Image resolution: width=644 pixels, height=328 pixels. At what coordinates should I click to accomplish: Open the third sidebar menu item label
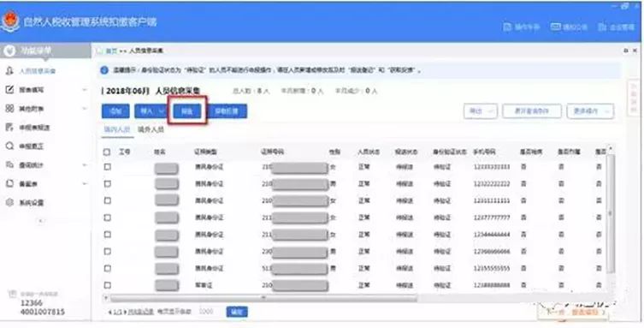tap(31, 109)
